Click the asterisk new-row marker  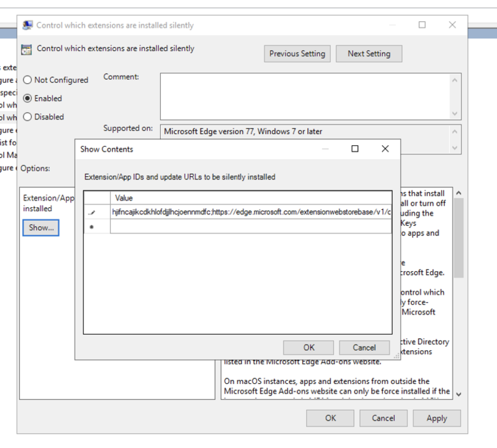(92, 227)
